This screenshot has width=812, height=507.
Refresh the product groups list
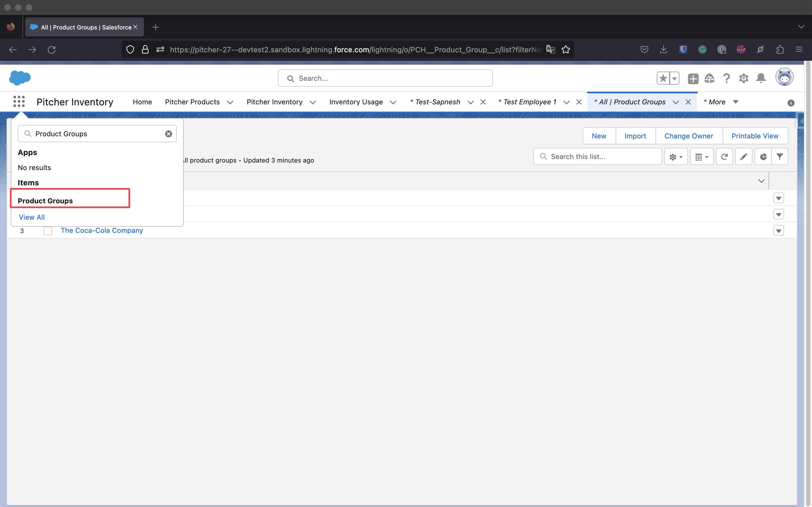pos(724,157)
